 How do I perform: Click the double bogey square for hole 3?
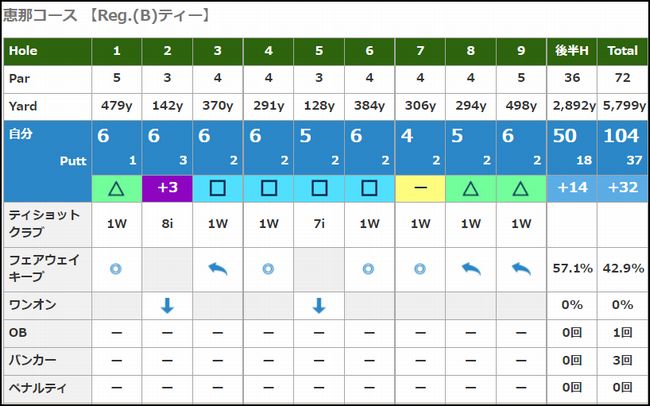click(x=218, y=188)
